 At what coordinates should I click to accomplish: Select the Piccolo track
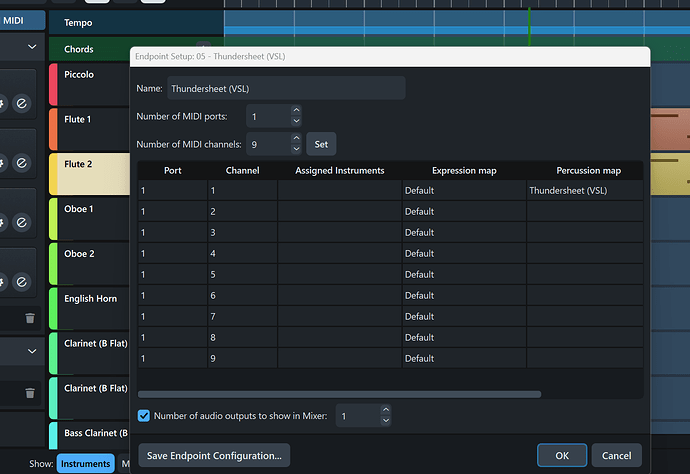pos(89,85)
